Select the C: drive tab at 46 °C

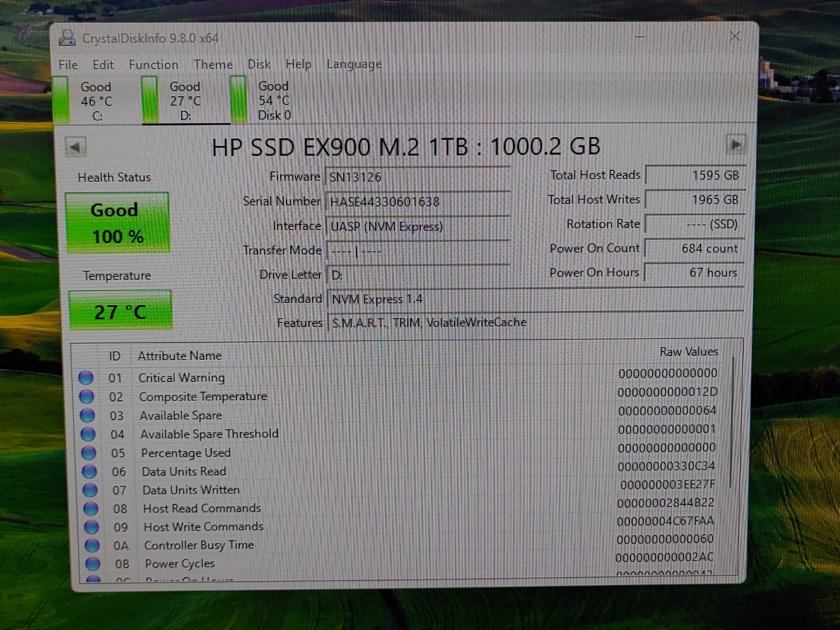click(x=96, y=101)
